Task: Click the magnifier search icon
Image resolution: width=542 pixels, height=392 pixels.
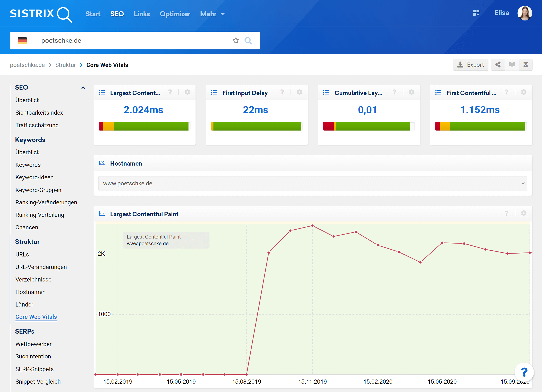Action: click(x=248, y=40)
